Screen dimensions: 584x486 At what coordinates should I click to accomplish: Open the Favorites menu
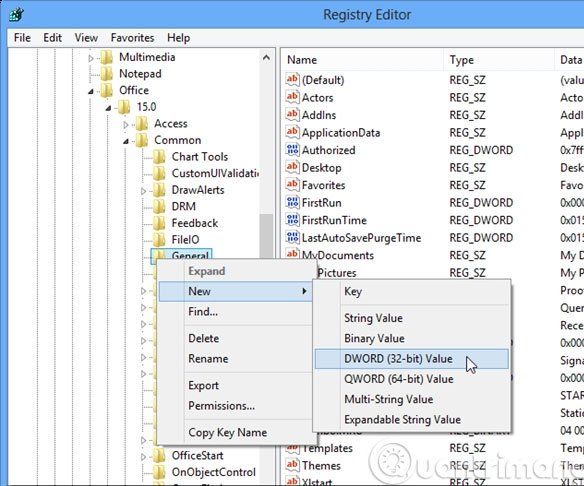point(132,38)
